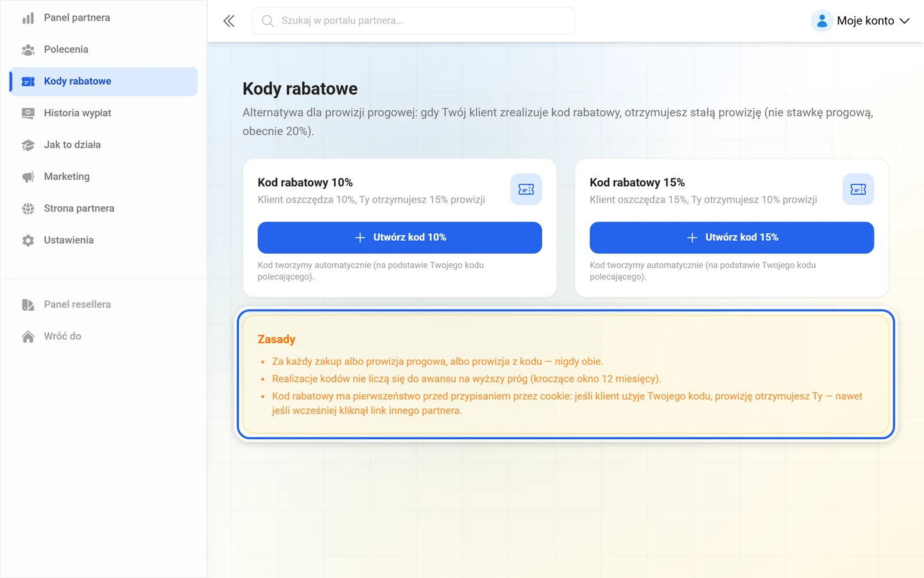This screenshot has width=924, height=578.
Task: Focus the Szukaj w portalu partnera search field
Action: (x=414, y=21)
